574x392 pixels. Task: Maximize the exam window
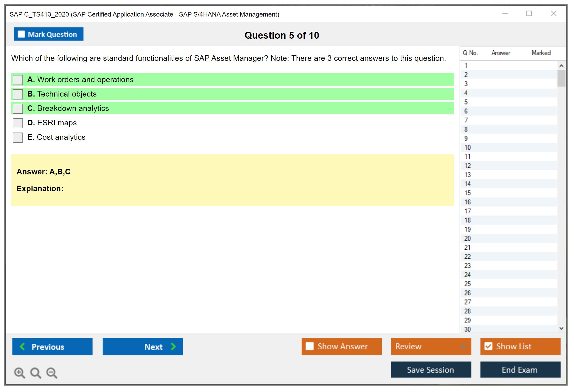coord(529,14)
